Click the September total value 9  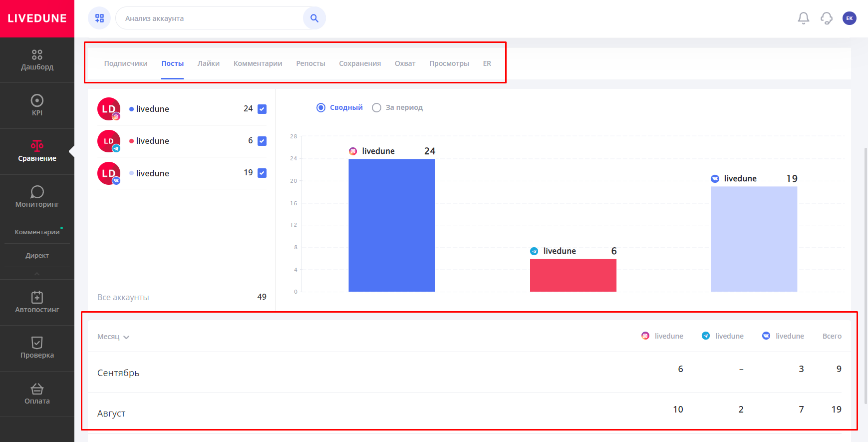click(x=839, y=369)
